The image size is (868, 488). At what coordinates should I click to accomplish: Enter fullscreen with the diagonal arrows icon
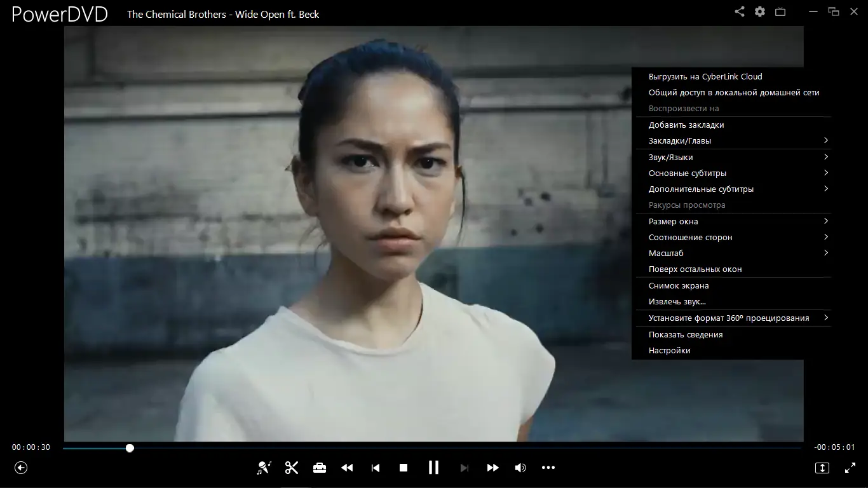(850, 468)
